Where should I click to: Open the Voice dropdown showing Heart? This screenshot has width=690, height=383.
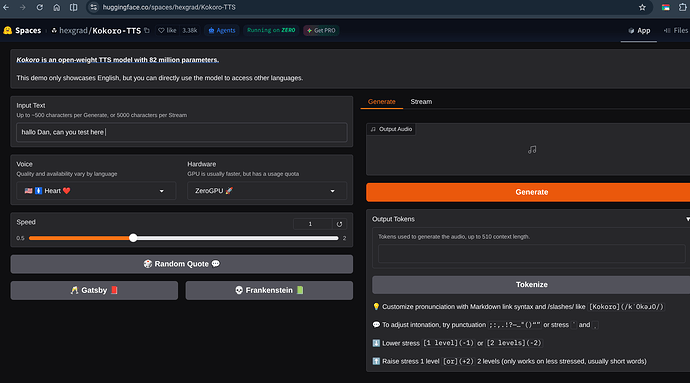coord(96,191)
